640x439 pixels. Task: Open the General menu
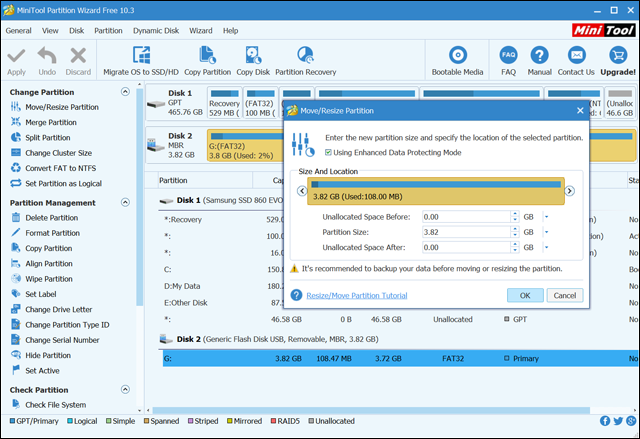pyautogui.click(x=18, y=31)
